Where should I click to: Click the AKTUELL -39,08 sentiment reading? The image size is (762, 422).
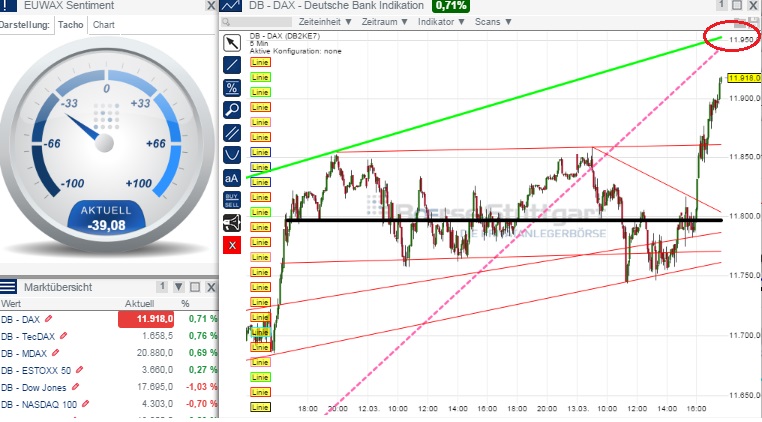point(106,218)
